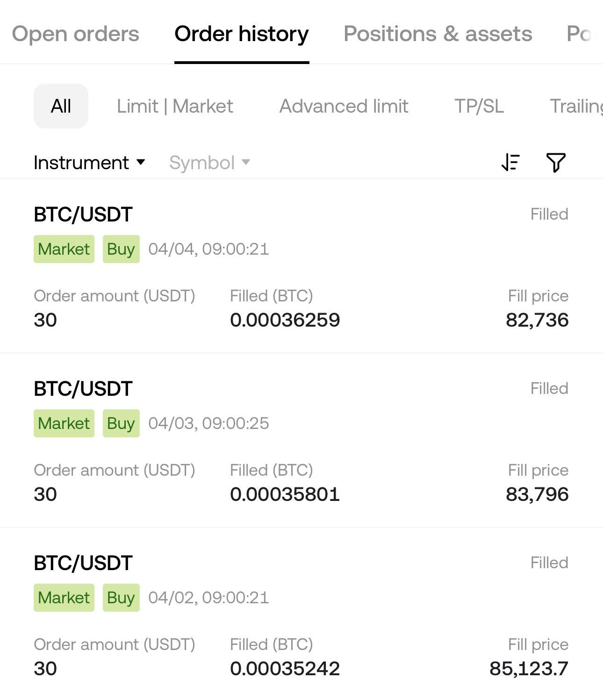Select the Trailing filter chip
This screenshot has width=603, height=700.
[x=576, y=106]
